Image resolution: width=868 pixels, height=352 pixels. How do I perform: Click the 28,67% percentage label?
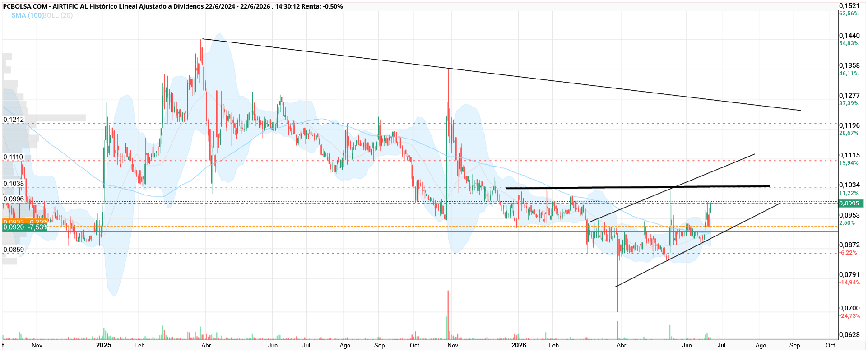click(849, 133)
